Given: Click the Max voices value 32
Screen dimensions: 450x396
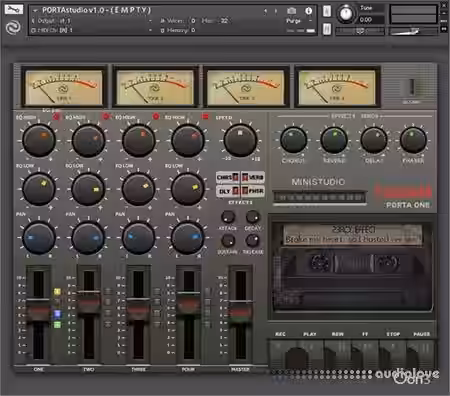Looking at the screenshot, I should click(224, 21).
